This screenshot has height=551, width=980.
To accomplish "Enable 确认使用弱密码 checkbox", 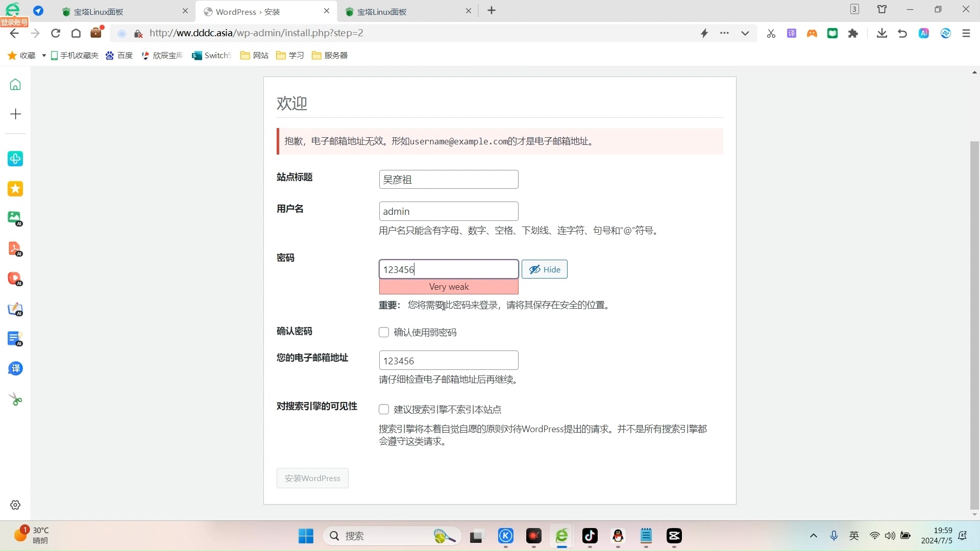I will tap(384, 332).
